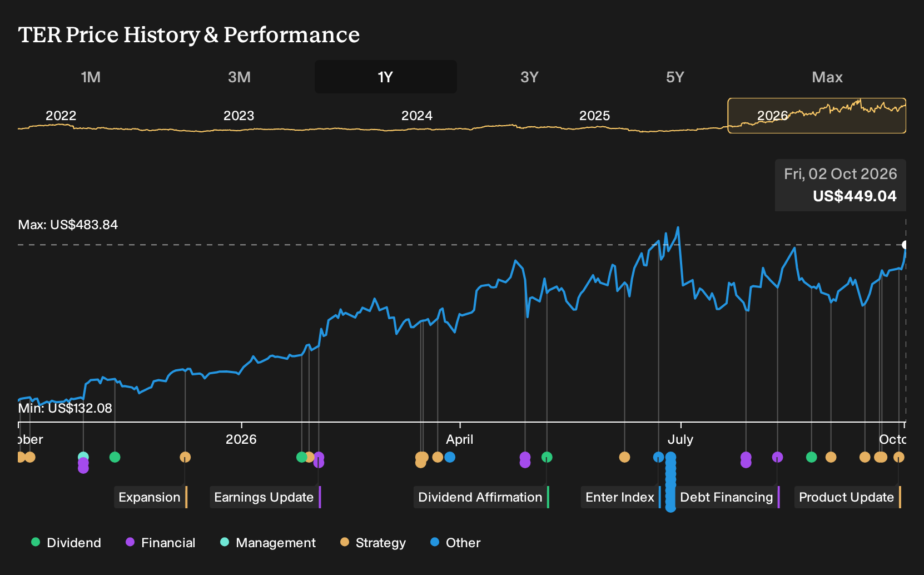Click the US$449.04 price tooltip value
Image resolution: width=924 pixels, height=575 pixels.
855,196
